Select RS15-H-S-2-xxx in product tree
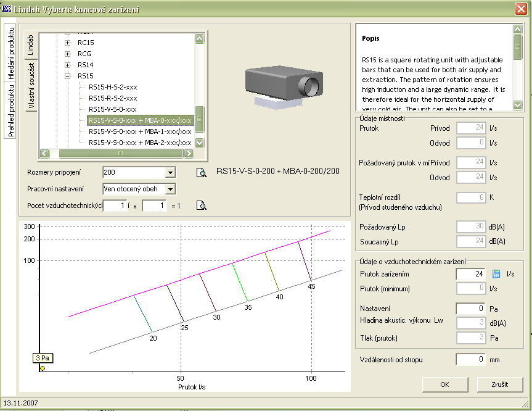The width and height of the screenshot is (532, 411). tap(113, 87)
